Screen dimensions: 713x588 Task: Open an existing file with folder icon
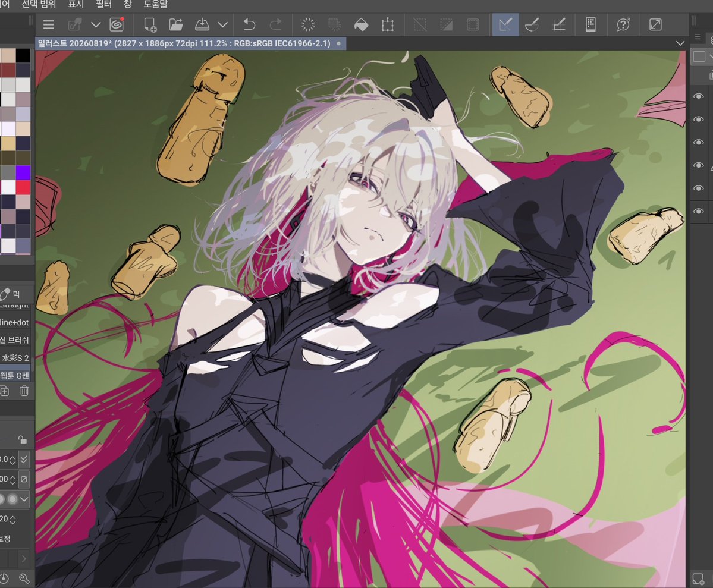[176, 24]
